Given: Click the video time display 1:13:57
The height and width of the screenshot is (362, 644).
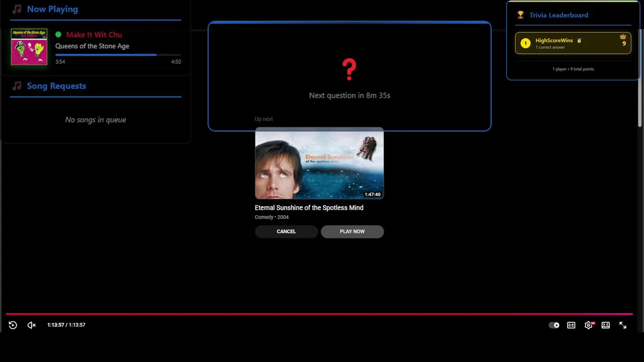Looking at the screenshot, I should click(x=66, y=325).
